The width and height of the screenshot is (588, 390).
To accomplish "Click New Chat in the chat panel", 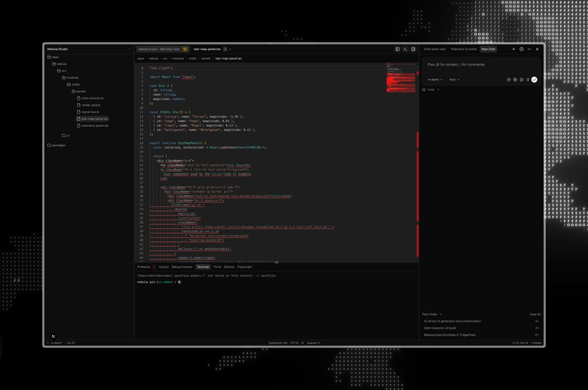I will (x=487, y=49).
